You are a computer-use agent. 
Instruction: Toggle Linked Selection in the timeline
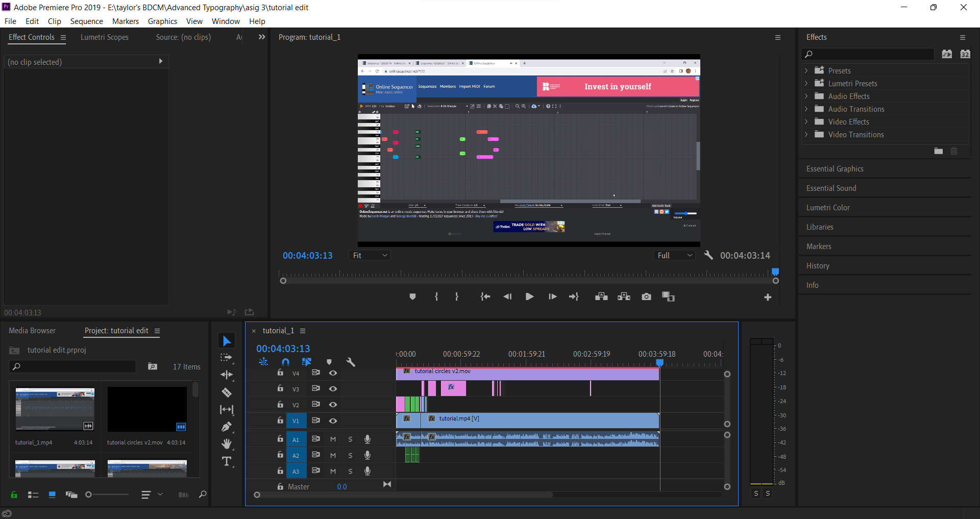point(307,362)
